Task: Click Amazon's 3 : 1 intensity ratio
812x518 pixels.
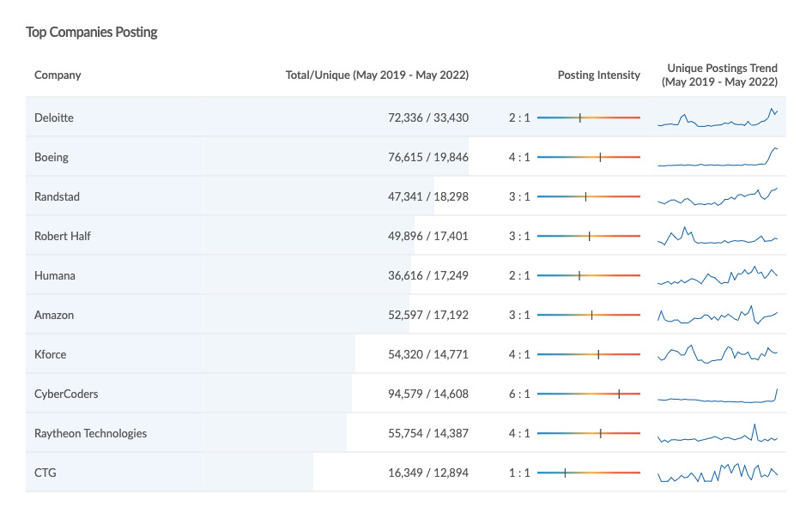Action: point(519,315)
